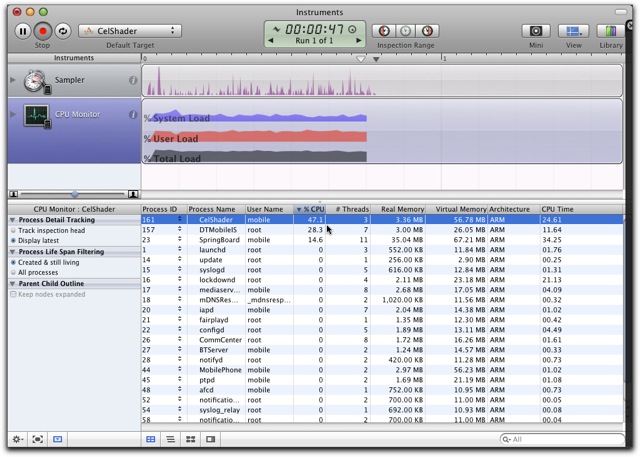
Task: Open the CelShader Default Target dropdown
Action: tap(130, 31)
